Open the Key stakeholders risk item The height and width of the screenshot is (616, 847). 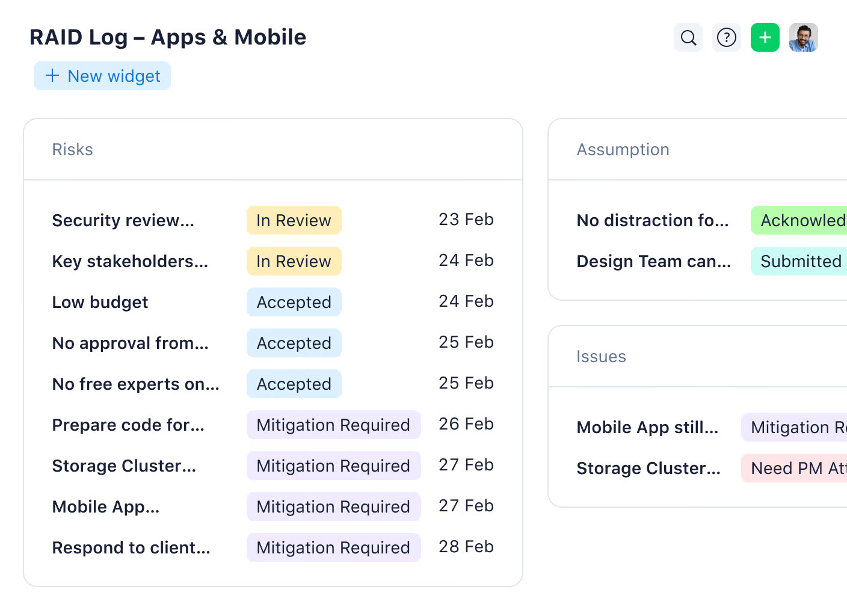[130, 261]
